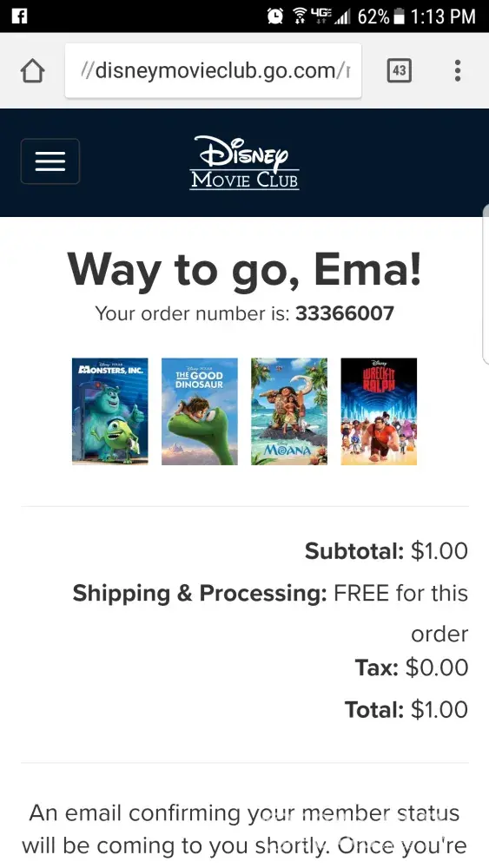Tap the 1:13 PM clock in status bar

click(443, 16)
